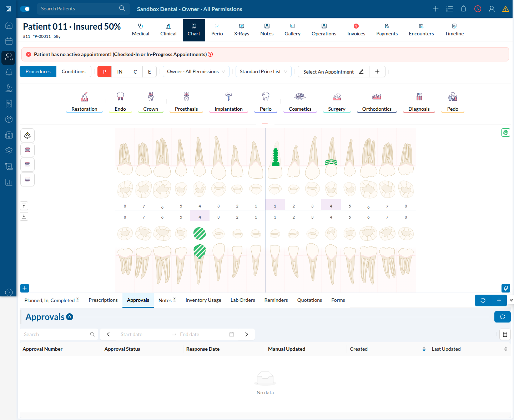Sort the Created column
The image size is (514, 420).
point(424,349)
